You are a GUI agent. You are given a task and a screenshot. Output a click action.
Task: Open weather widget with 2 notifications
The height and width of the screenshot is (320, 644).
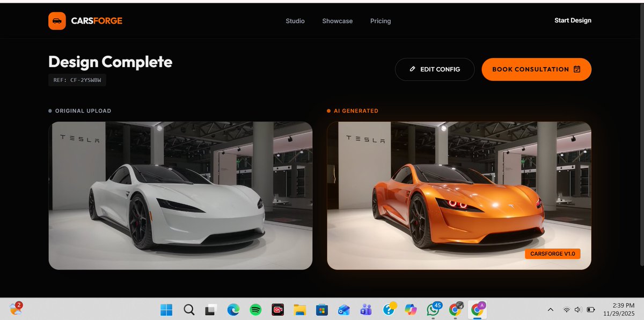click(x=16, y=308)
